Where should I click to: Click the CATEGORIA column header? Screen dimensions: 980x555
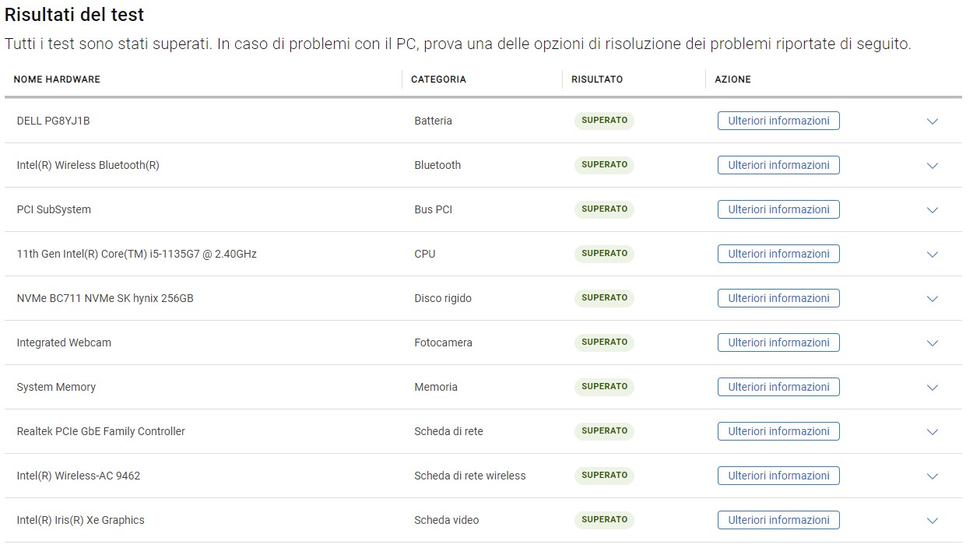coord(438,79)
